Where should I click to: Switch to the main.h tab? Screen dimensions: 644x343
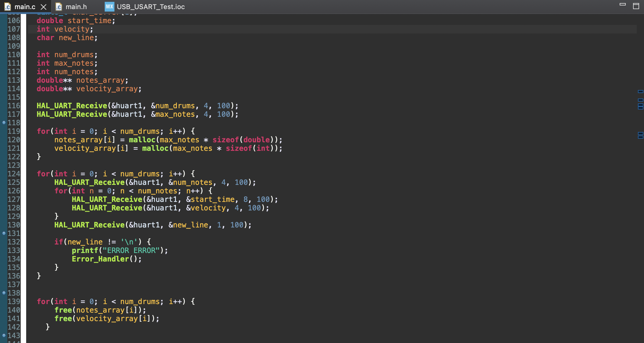click(76, 7)
